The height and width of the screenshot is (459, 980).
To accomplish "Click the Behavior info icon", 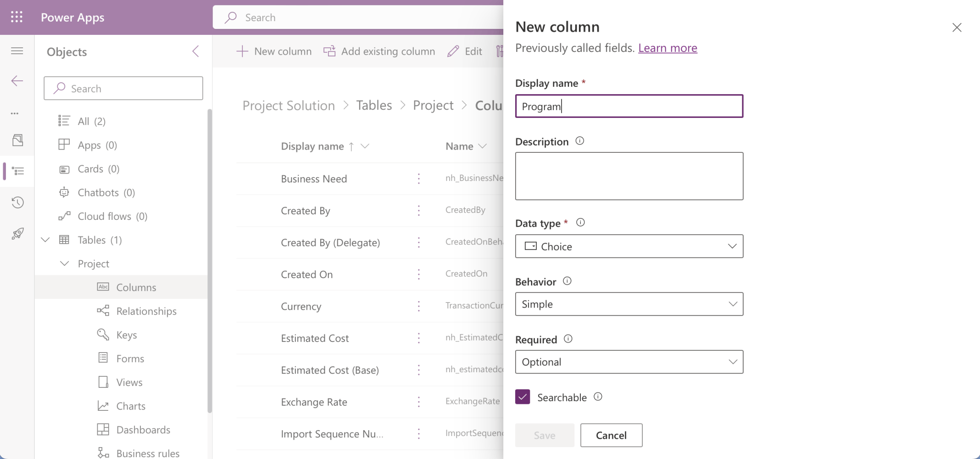I will click(567, 281).
